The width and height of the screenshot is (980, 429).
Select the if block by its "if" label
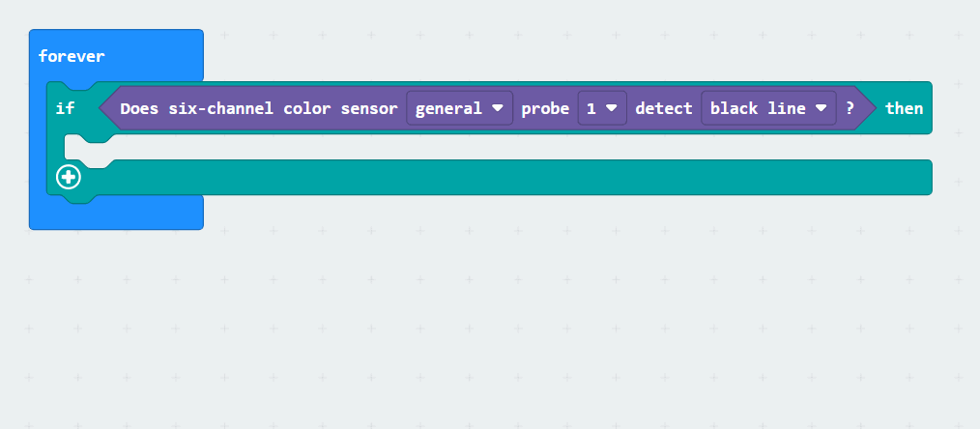65,108
